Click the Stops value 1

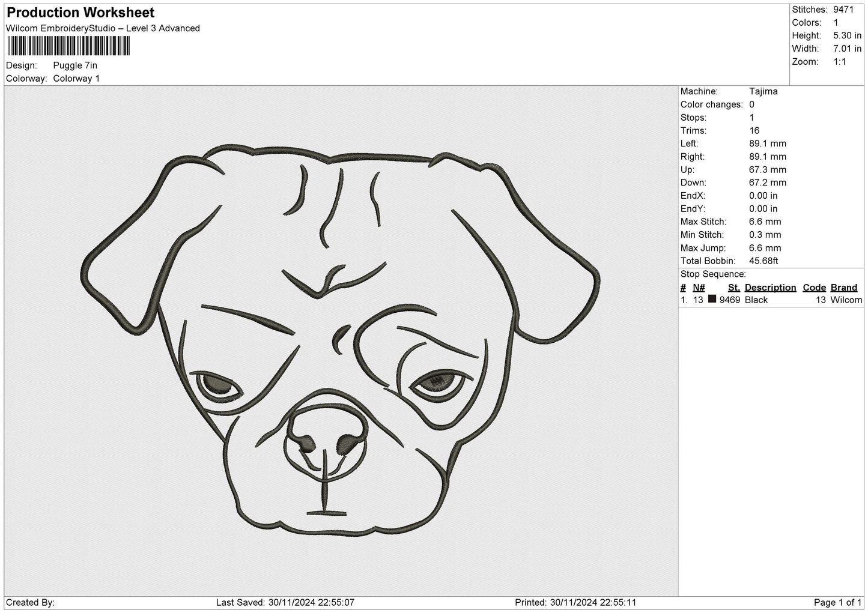point(751,118)
